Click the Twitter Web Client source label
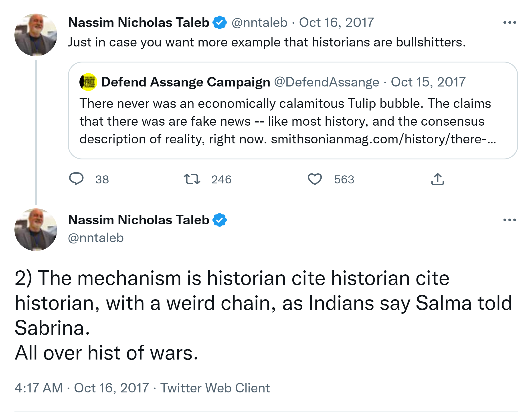The image size is (530, 420). pyautogui.click(x=215, y=388)
